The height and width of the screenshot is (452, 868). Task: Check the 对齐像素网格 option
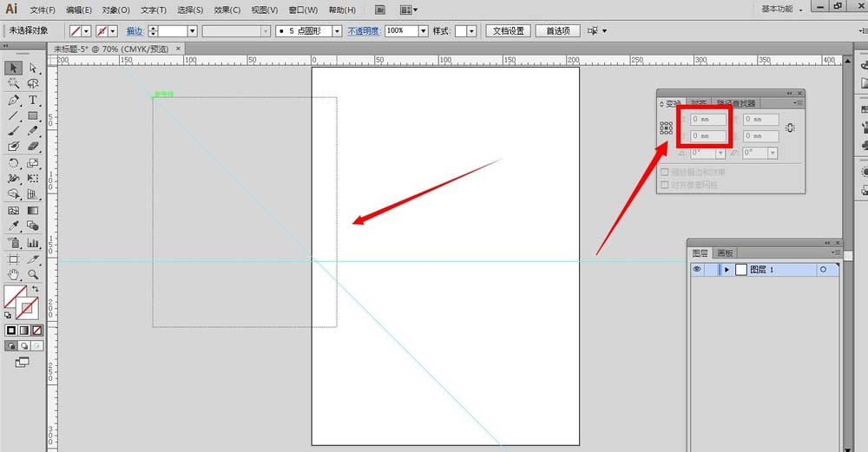[665, 185]
